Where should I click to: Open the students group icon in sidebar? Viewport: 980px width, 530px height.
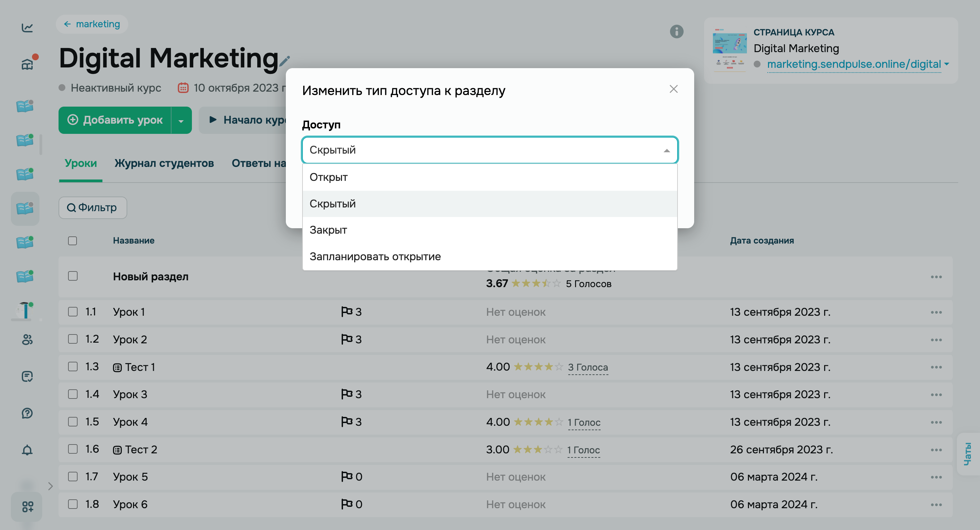tap(27, 339)
